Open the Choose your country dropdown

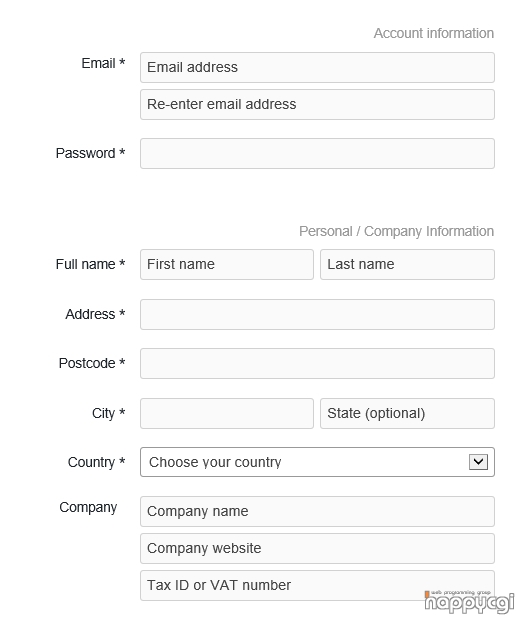(x=317, y=462)
